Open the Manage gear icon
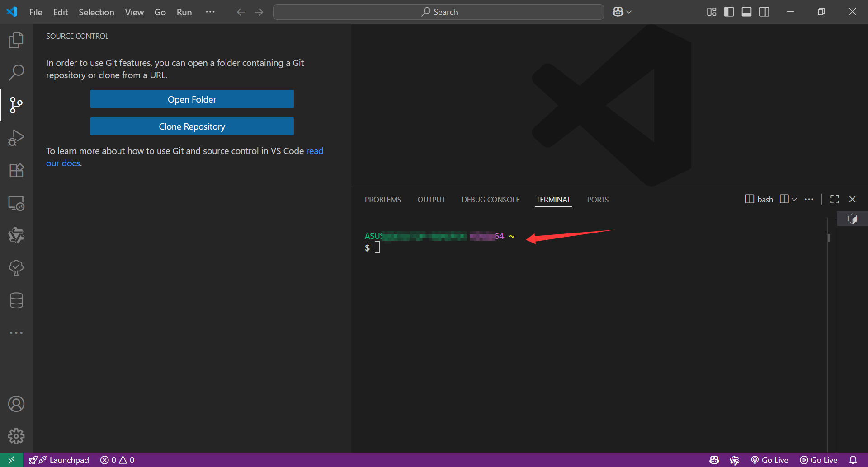This screenshot has height=467, width=868. coord(16,436)
